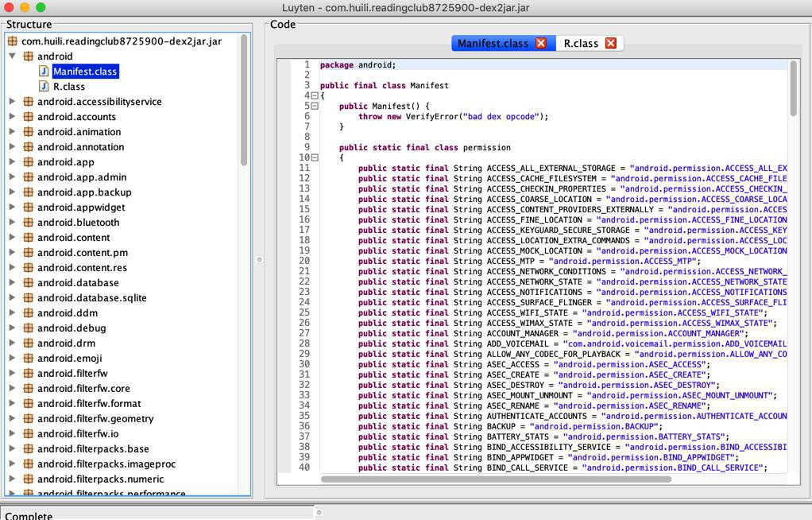The image size is (812, 520).
Task: Expand the android.content.pm node
Action: point(12,252)
